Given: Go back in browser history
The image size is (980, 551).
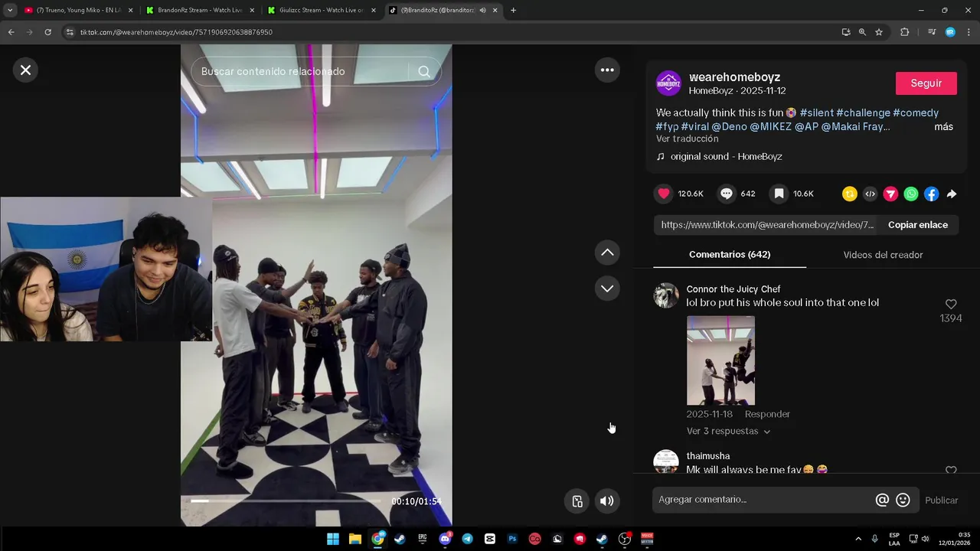Looking at the screenshot, I should pos(11,32).
